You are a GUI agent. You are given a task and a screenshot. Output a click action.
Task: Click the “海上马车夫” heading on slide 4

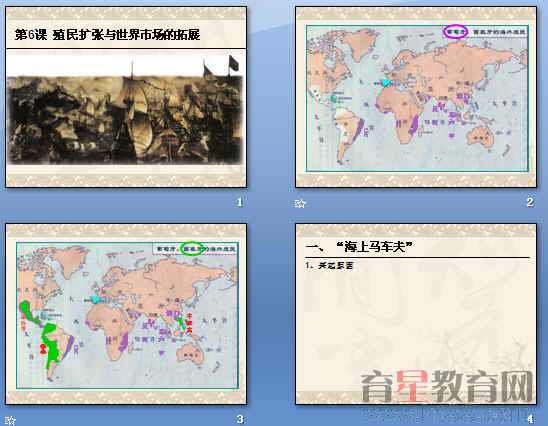tap(374, 247)
